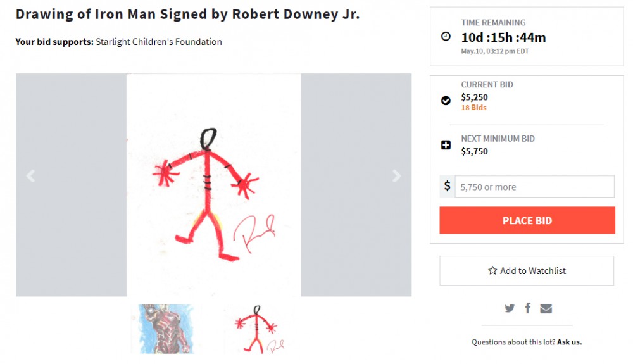This screenshot has width=633, height=364.
Task: Click the plus icon beside Next Minimum Bid
Action: [446, 145]
